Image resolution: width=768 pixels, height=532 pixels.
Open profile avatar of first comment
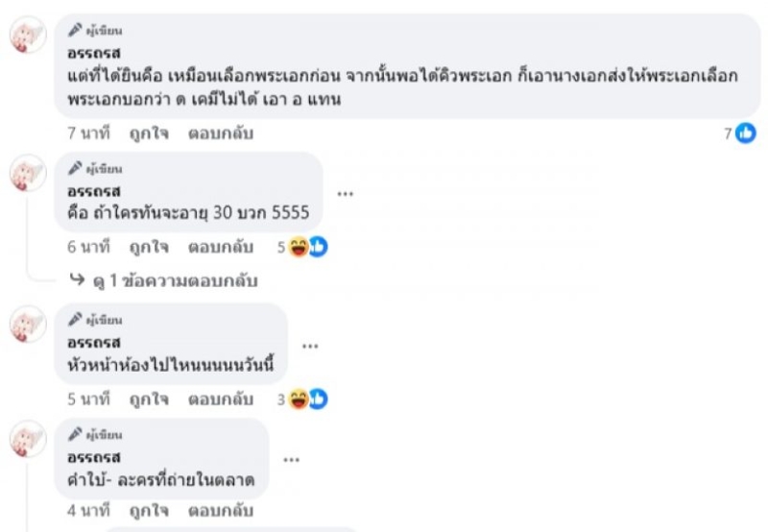tap(28, 35)
